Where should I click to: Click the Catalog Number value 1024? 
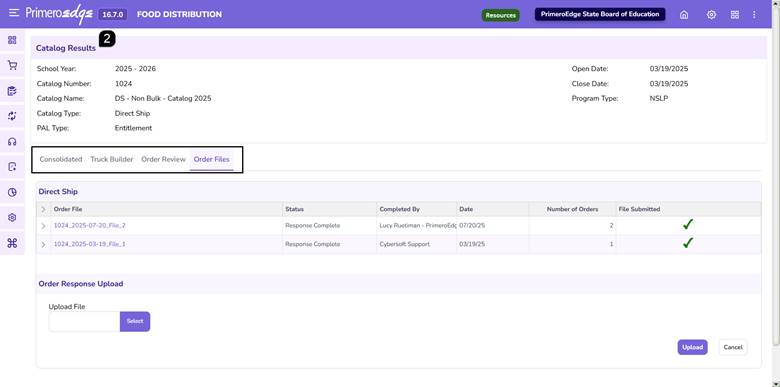coord(123,84)
